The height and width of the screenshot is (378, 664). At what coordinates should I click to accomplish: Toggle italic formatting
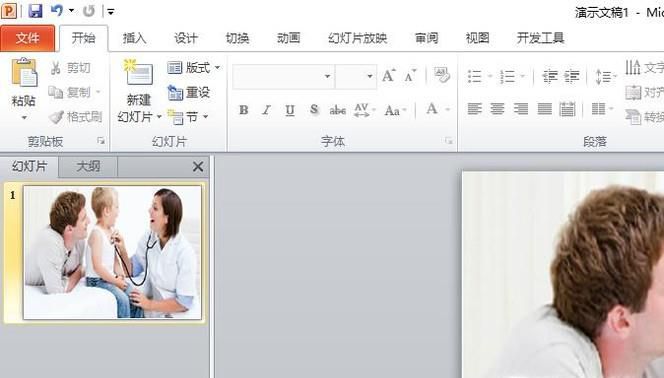266,110
